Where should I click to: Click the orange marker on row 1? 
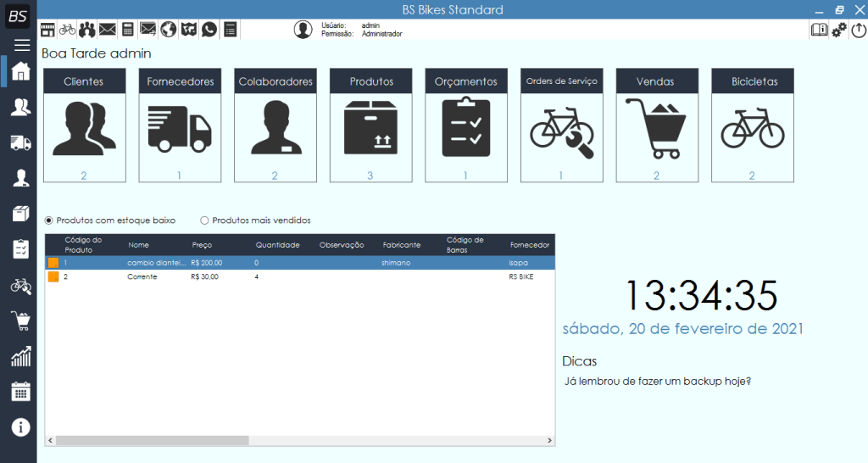tap(53, 263)
